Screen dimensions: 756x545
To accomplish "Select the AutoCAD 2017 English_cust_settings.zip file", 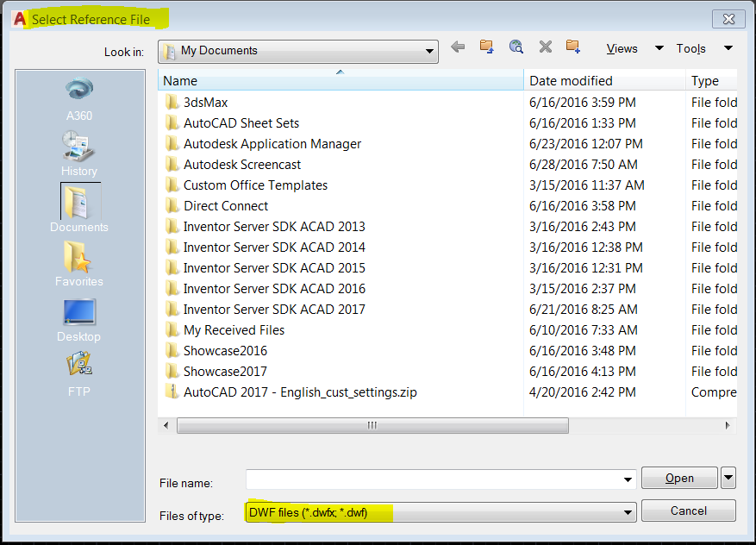I will pyautogui.click(x=291, y=392).
